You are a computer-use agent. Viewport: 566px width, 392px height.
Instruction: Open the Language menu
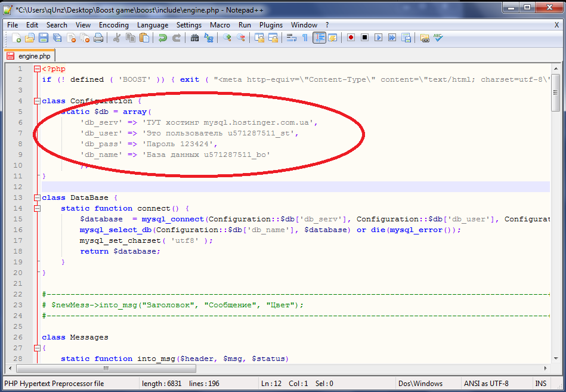[x=153, y=25]
